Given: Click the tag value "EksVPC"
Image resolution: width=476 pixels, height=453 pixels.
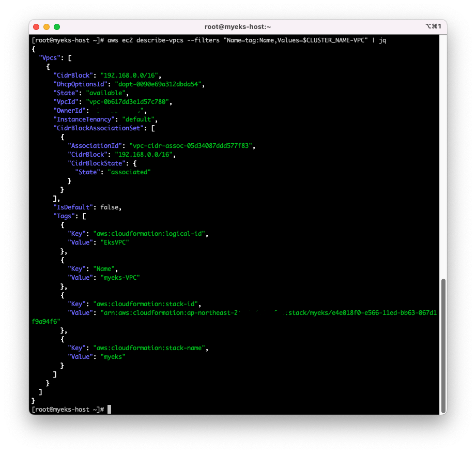Looking at the screenshot, I should pyautogui.click(x=115, y=243).
